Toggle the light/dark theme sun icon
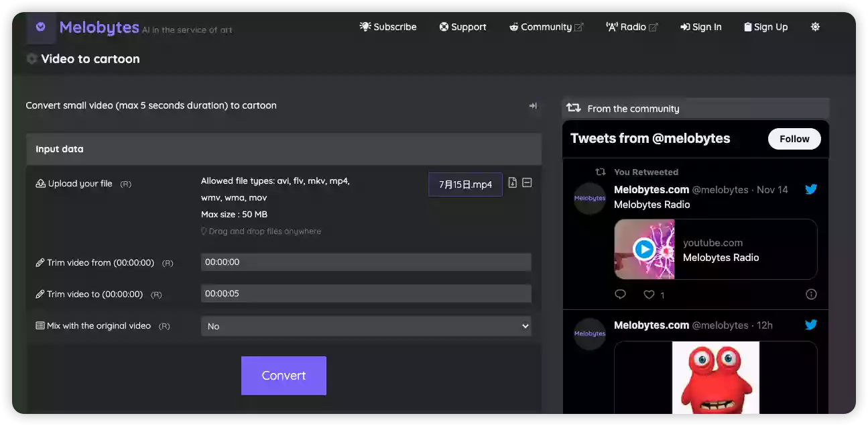Image resolution: width=868 pixels, height=426 pixels. click(x=815, y=27)
